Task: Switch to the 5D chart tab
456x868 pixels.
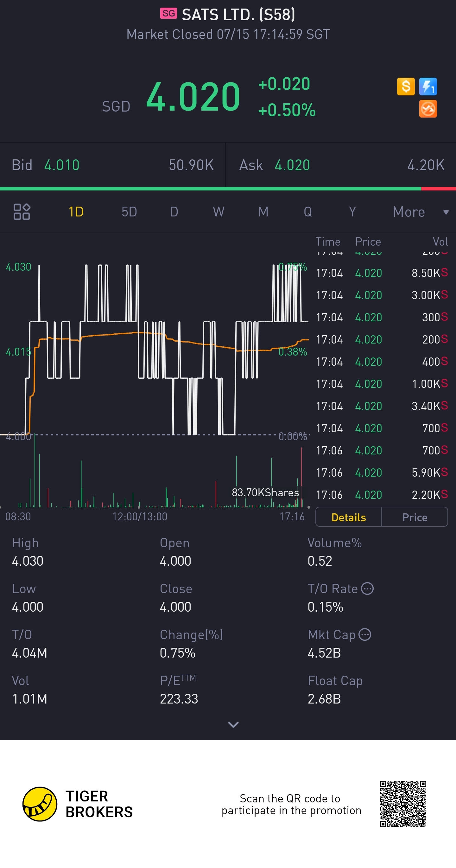Action: [129, 212]
